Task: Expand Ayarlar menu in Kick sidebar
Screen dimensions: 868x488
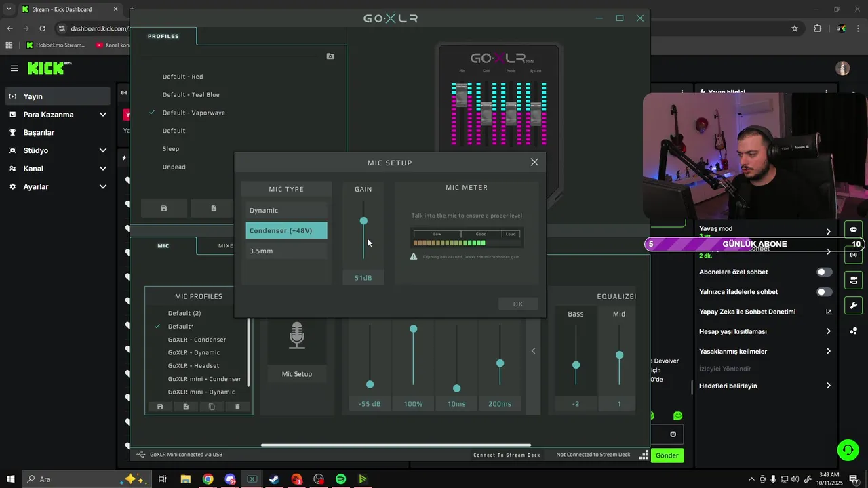Action: tap(103, 186)
